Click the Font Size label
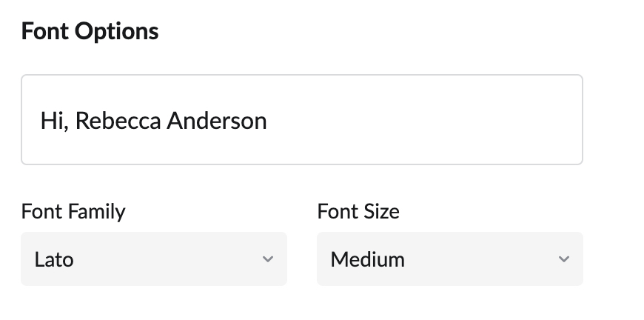 (358, 212)
